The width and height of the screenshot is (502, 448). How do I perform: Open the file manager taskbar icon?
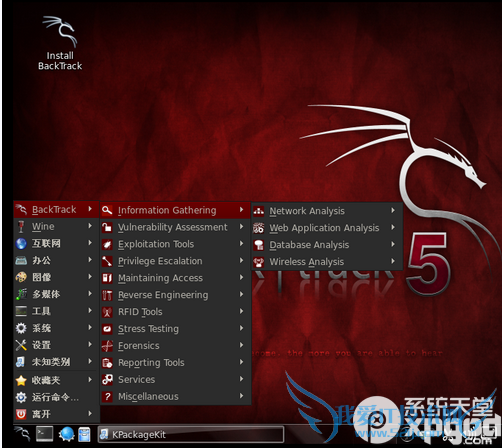[84, 434]
